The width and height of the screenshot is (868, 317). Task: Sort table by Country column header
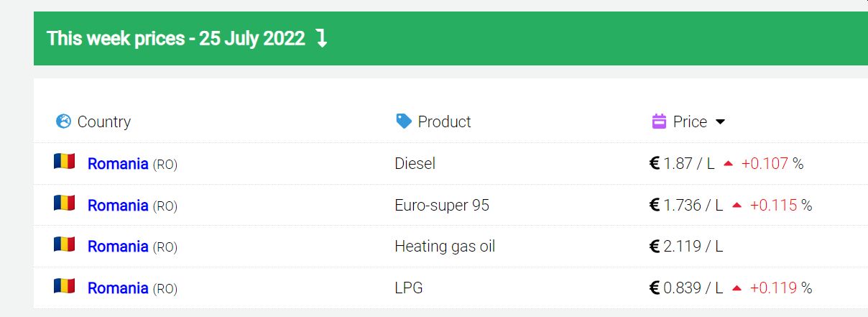(x=103, y=122)
